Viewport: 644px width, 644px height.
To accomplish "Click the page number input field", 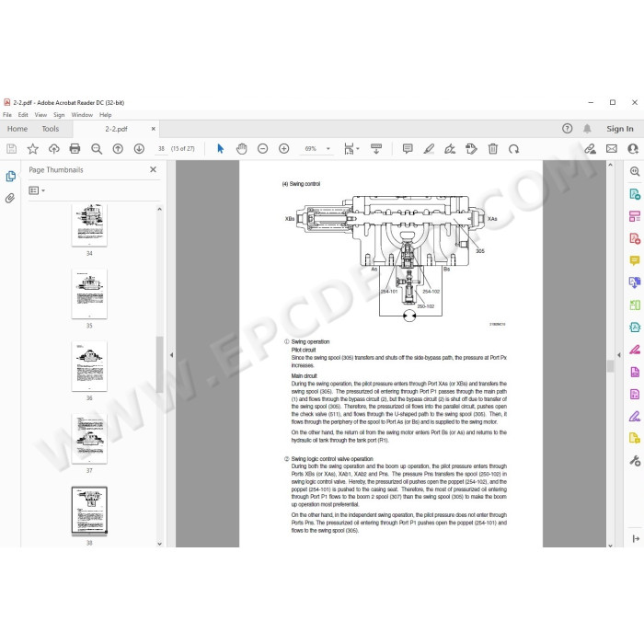I will (x=161, y=149).
